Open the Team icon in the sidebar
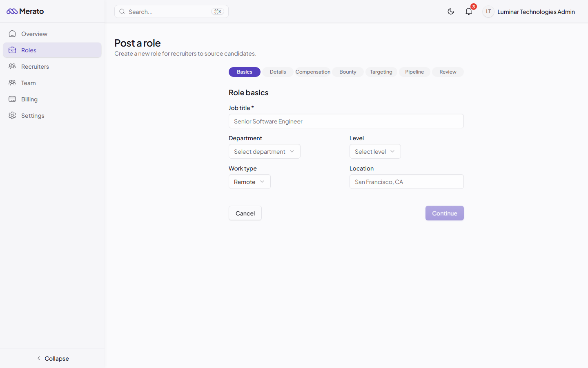Screen dimensions: 588x368 [x=12, y=83]
